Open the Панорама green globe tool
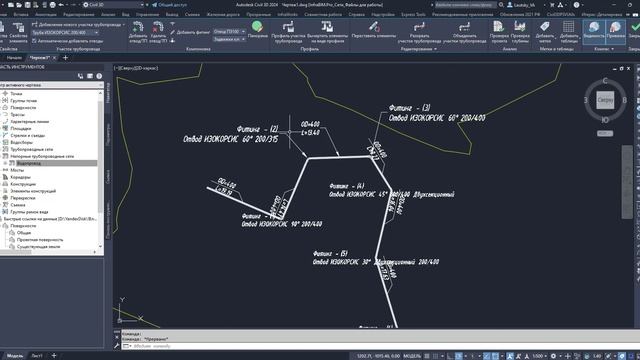The height and width of the screenshot is (360, 640). (x=257, y=27)
